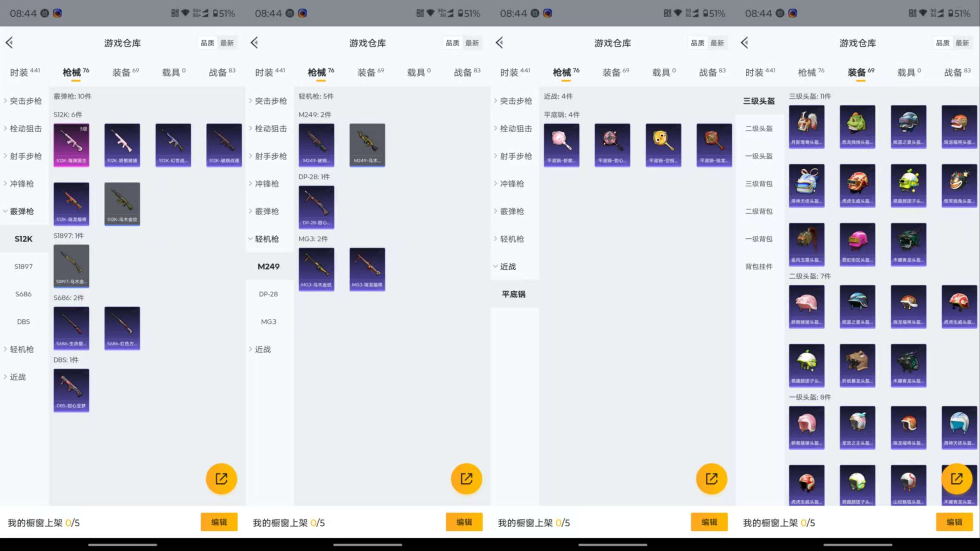Tap the DBS-甜心豆梦 weapon icon

(x=71, y=390)
